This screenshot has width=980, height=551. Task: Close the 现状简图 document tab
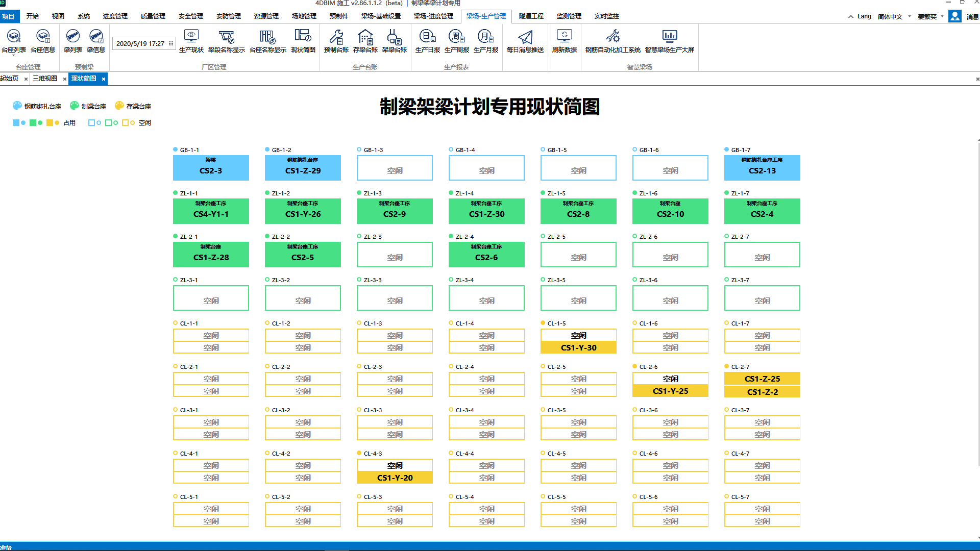(x=104, y=79)
